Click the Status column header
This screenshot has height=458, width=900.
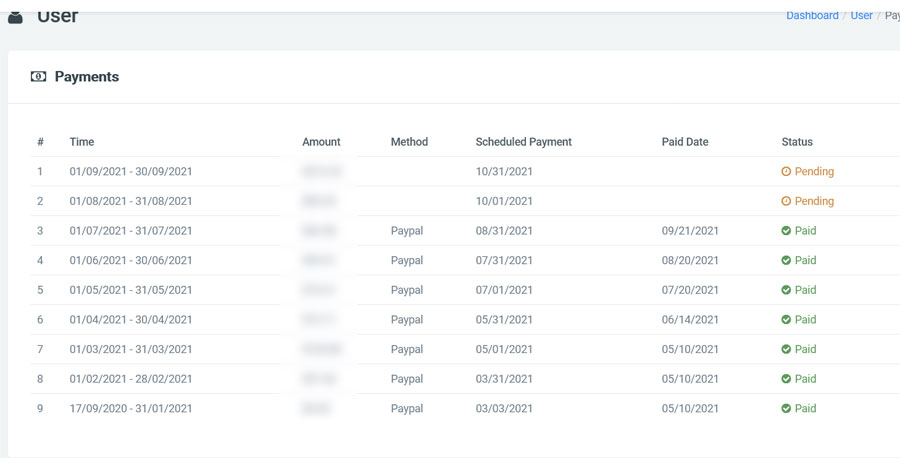[797, 142]
